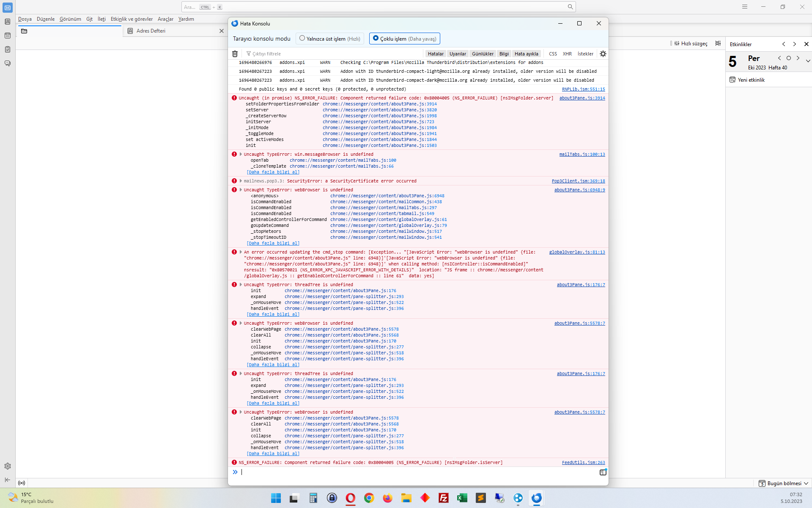The height and width of the screenshot is (508, 812).
Task: Open Tasks space in sidebar
Action: 8,50
